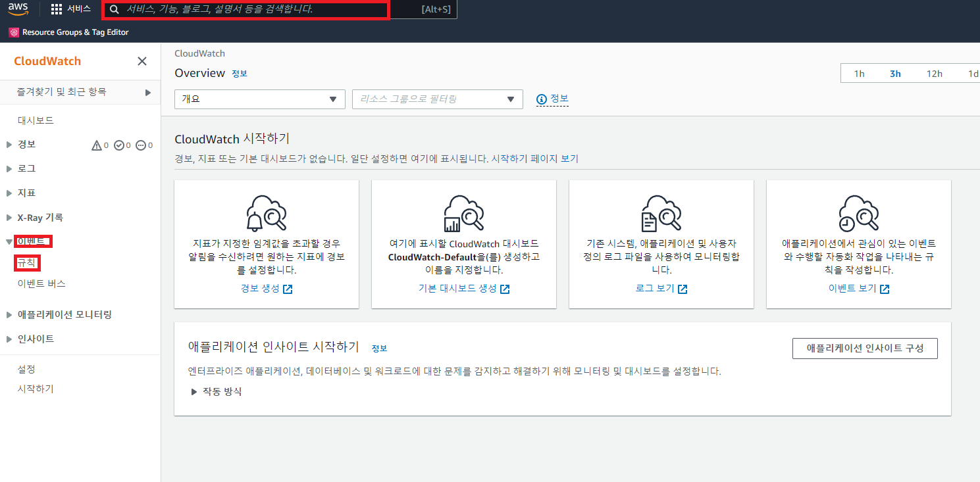Click the insufficient data ellipsis status icon
Viewport: 980px width, 482px height.
pyautogui.click(x=141, y=145)
